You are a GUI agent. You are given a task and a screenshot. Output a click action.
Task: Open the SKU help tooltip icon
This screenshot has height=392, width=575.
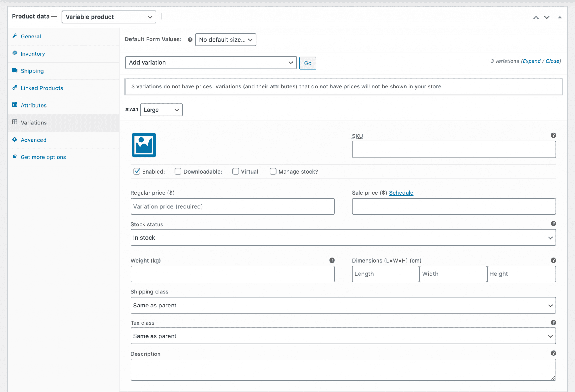tap(553, 135)
